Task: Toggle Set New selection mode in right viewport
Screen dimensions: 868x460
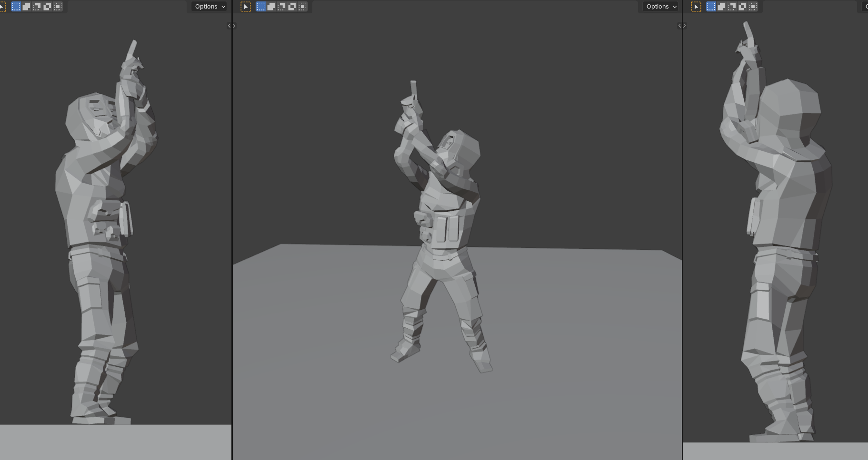Action: click(x=711, y=7)
